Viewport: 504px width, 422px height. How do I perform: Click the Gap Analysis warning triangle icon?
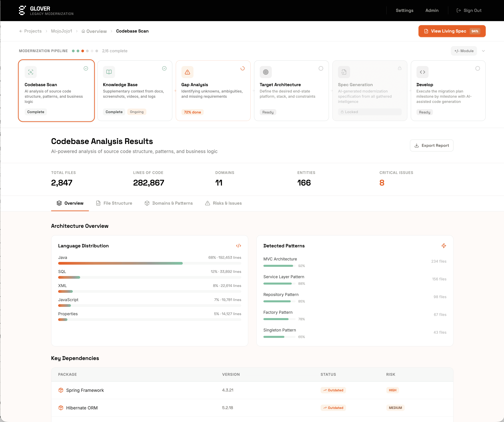tap(187, 72)
